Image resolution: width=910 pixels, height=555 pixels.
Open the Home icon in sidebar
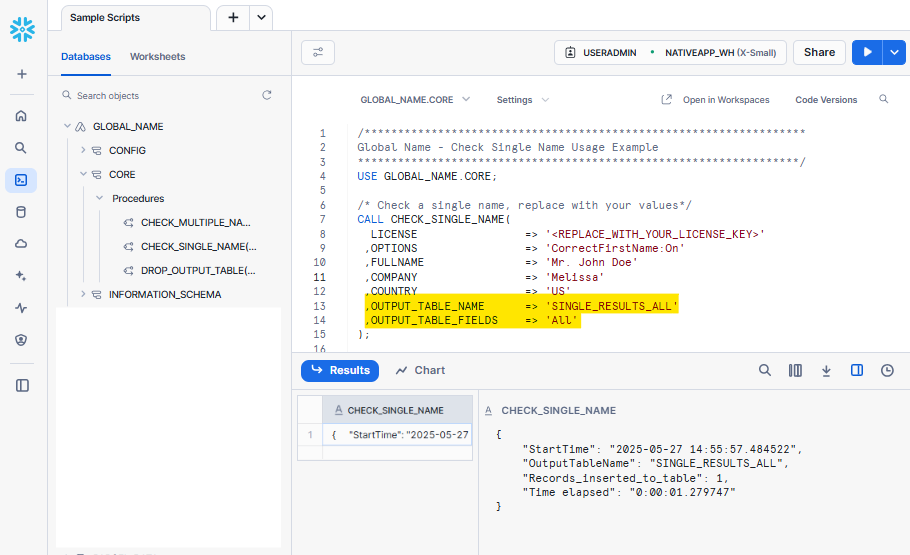pyautogui.click(x=21, y=116)
